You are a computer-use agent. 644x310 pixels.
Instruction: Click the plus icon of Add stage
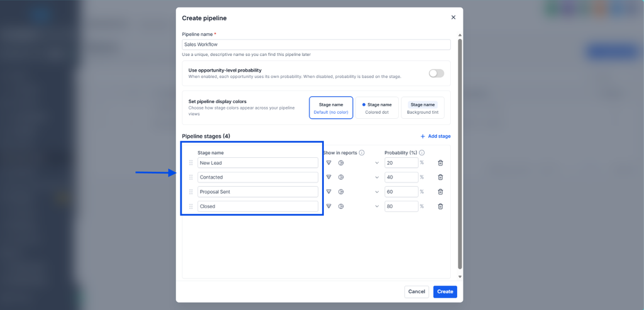tap(423, 136)
